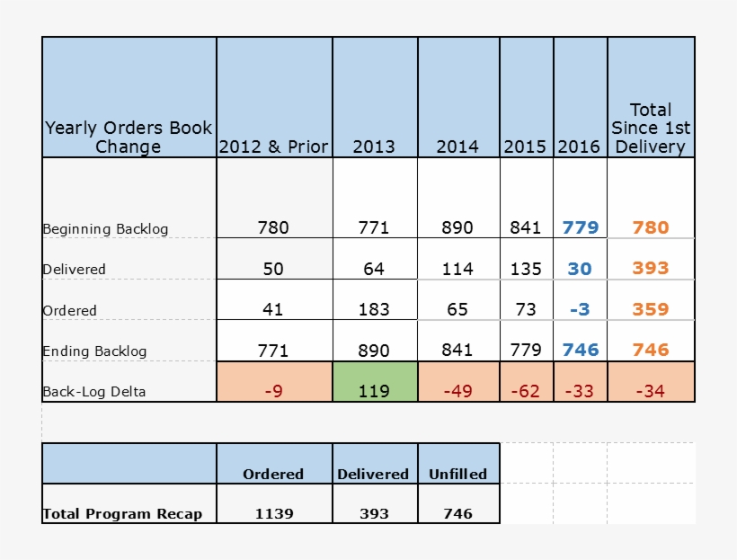Click the 135 Delivered value under 2015
The height and width of the screenshot is (560, 737).
[526, 269]
